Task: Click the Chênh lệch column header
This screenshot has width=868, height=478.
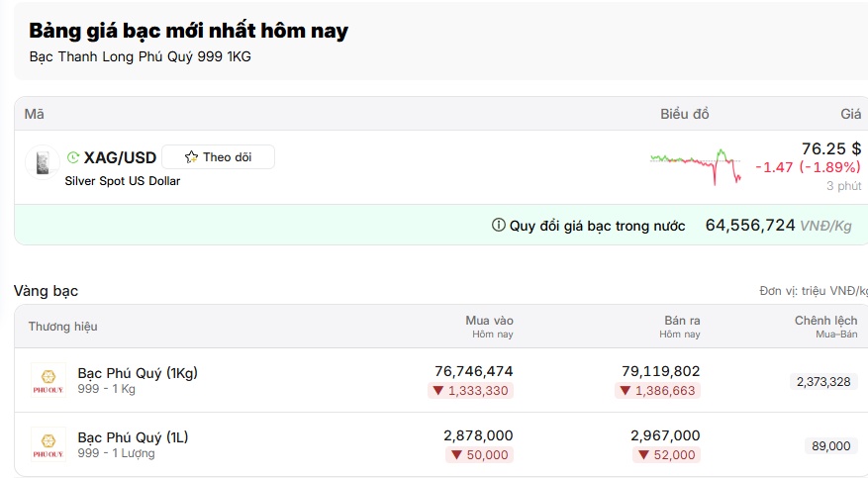Action: (x=825, y=321)
